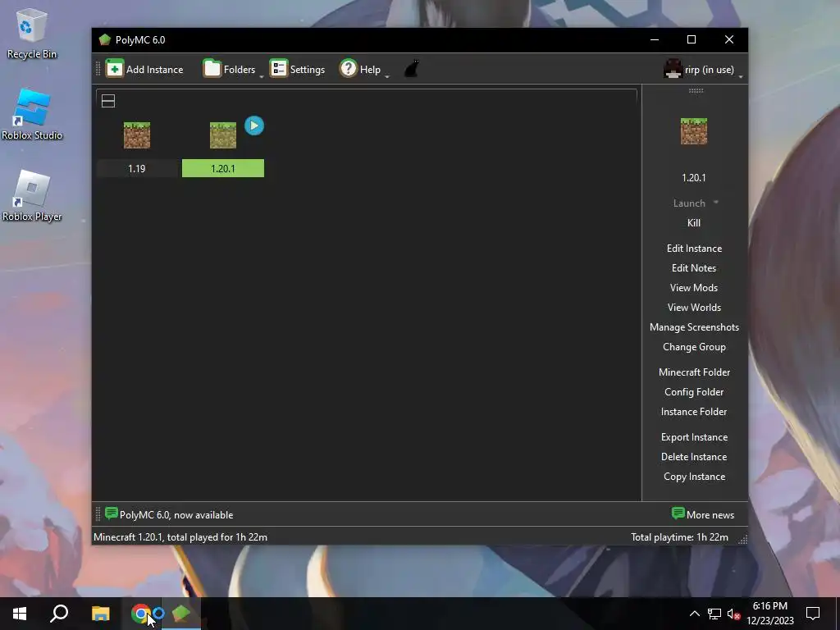840x630 pixels.
Task: Click the sidebar panel drag handle
Action: (x=696, y=90)
